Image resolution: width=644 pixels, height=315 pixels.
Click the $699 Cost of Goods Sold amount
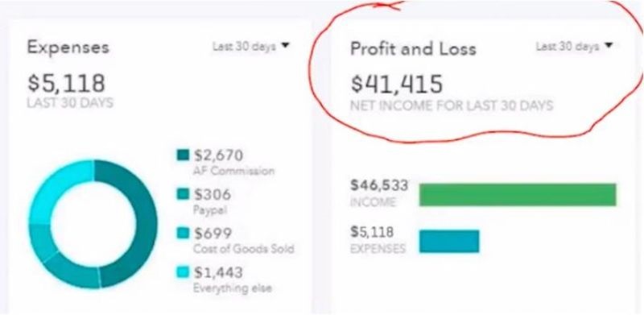tap(213, 234)
